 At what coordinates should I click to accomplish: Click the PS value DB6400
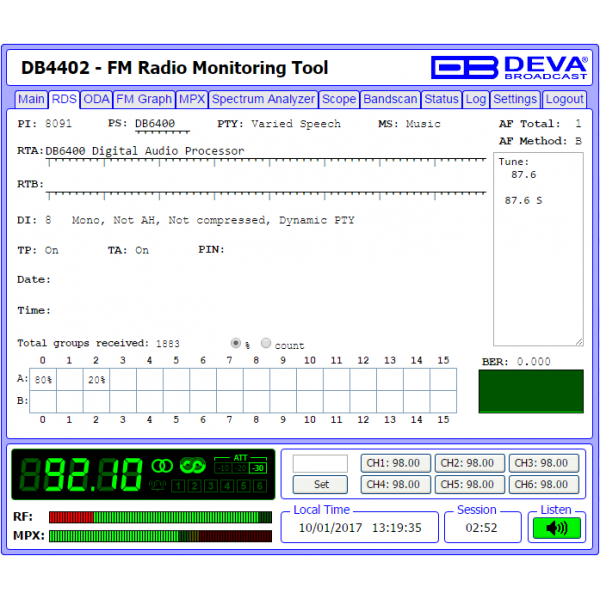pos(155,123)
